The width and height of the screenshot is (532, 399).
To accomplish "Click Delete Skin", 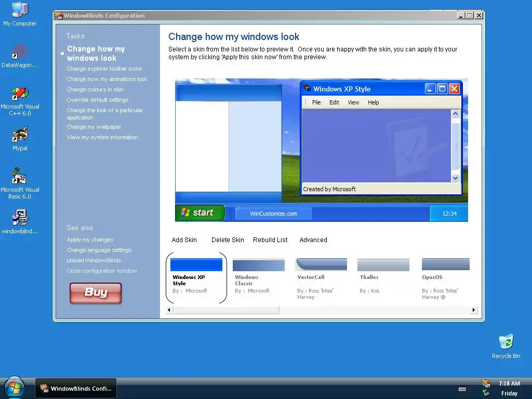I will coord(228,240).
